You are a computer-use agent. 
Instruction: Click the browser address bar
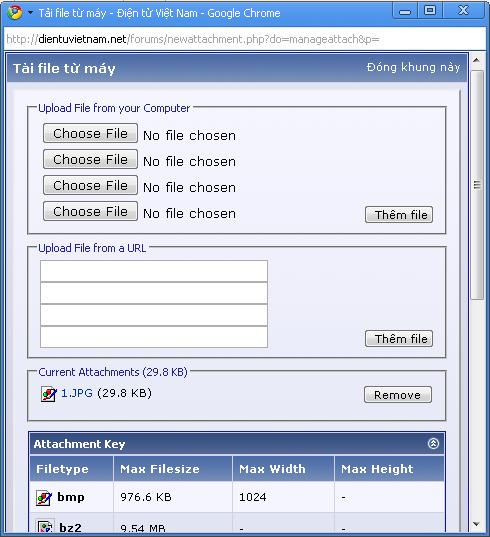point(245,39)
